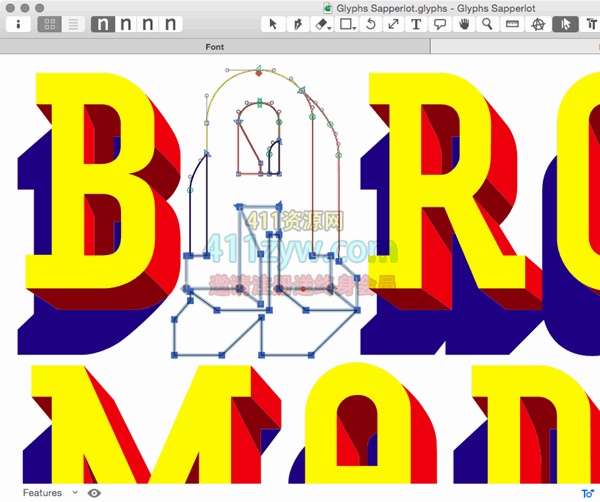Switch to list view mode
Screen dimensions: 600x502
point(73,24)
